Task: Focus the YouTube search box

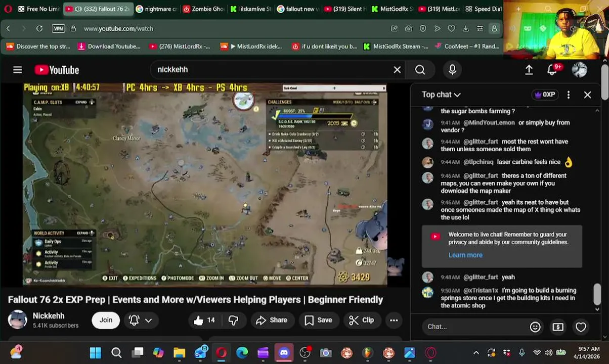Action: 273,70
